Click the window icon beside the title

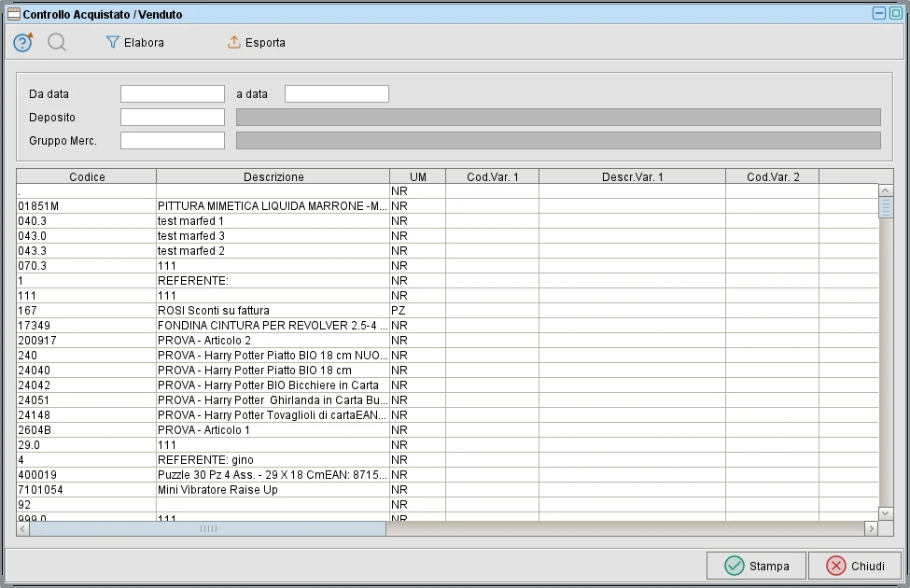[14, 15]
